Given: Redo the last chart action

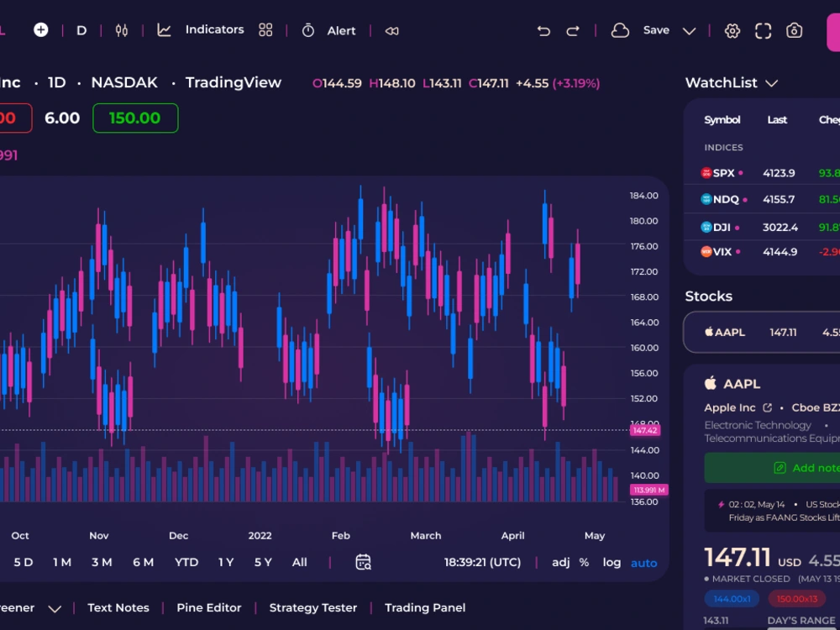Looking at the screenshot, I should pyautogui.click(x=573, y=31).
